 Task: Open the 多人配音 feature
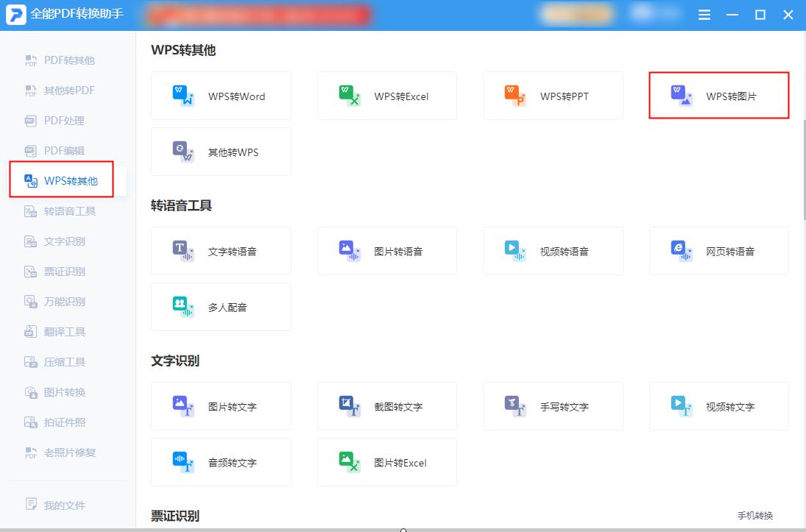[x=221, y=307]
